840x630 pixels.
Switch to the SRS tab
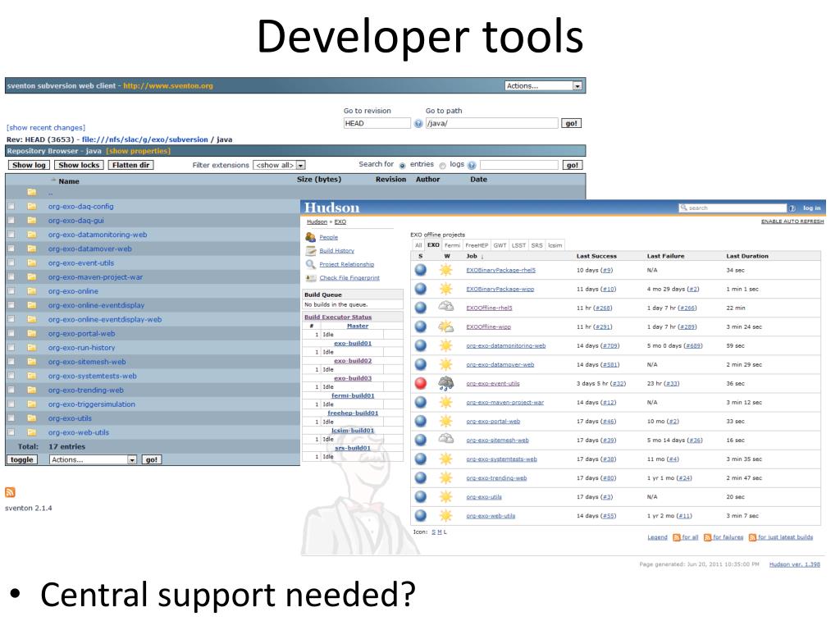tap(536, 245)
